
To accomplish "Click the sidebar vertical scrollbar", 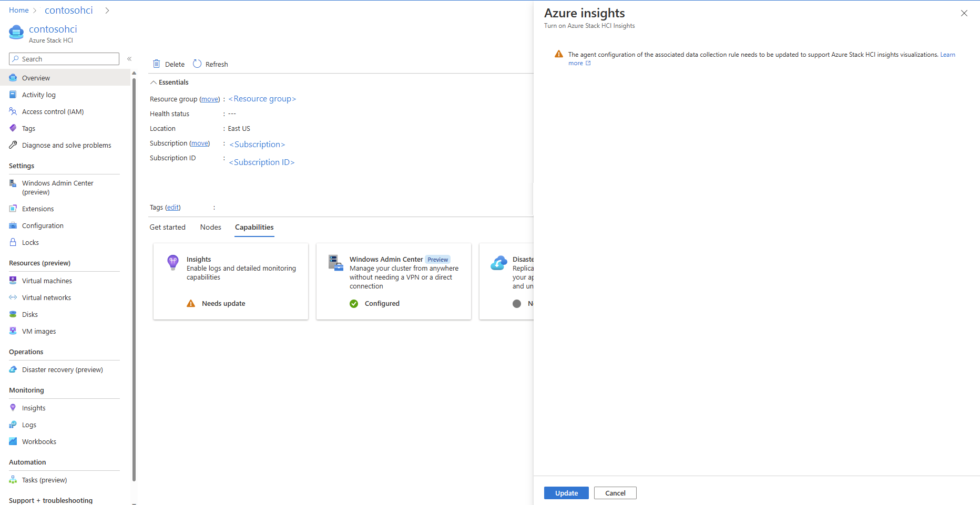I will [x=134, y=279].
